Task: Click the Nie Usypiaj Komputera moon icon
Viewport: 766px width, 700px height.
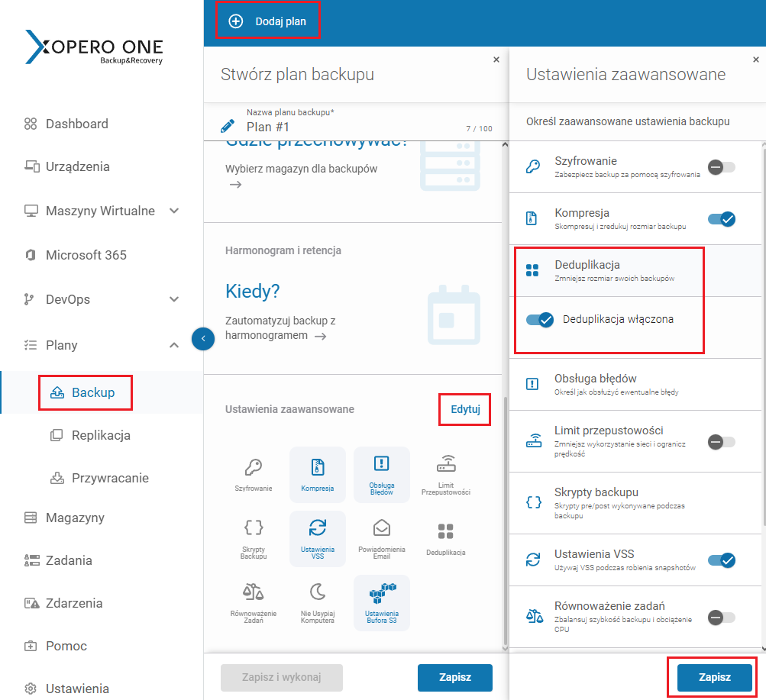Action: coord(318,592)
